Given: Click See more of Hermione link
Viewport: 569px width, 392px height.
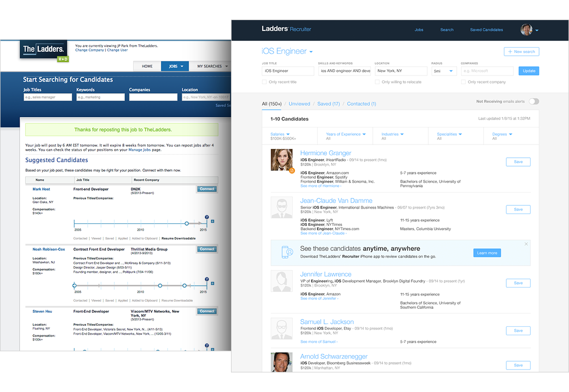Looking at the screenshot, I should tap(321, 186).
